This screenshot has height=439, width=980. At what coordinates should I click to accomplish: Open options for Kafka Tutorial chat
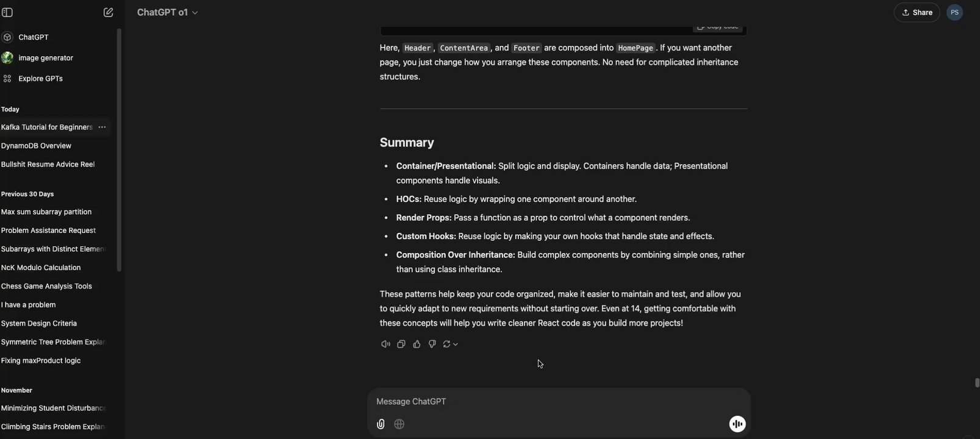click(x=102, y=127)
